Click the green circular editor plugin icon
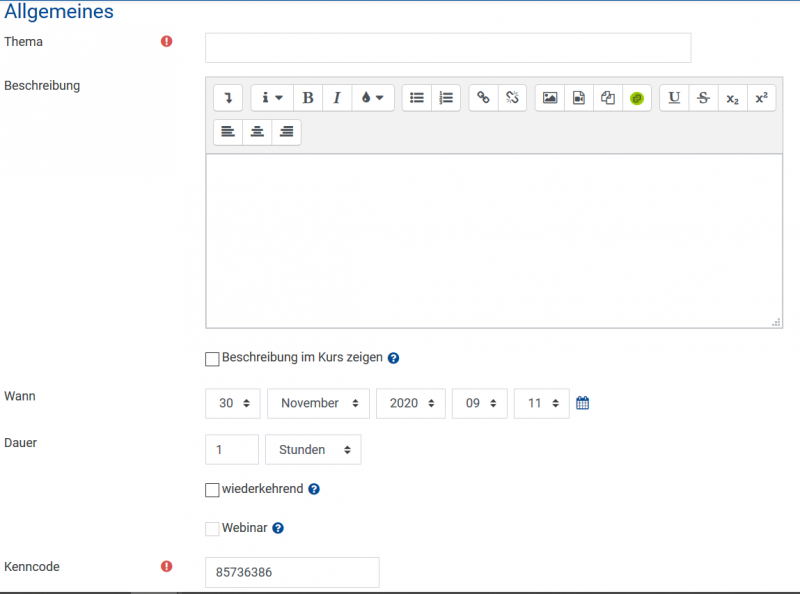The image size is (800, 594). (x=637, y=98)
